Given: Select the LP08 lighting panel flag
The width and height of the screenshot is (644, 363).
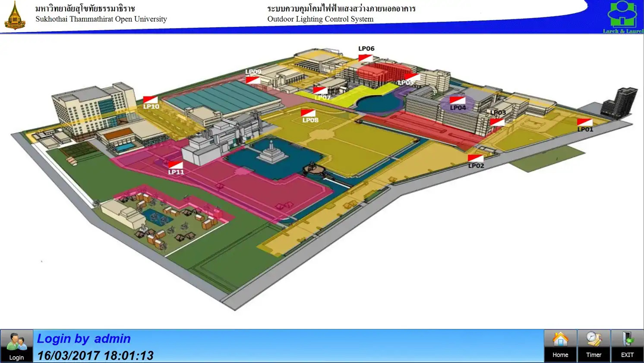Looking at the screenshot, I should (x=308, y=113).
